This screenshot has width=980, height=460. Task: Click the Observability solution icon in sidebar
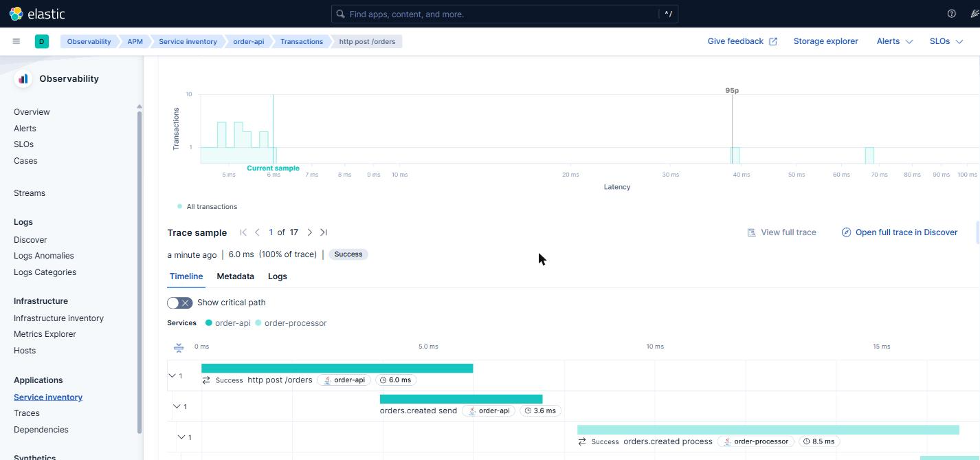[x=23, y=78]
